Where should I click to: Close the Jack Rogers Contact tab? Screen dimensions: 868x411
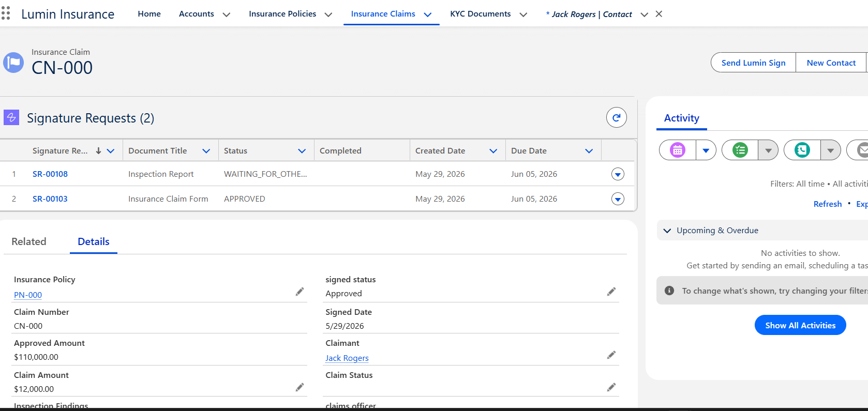(x=659, y=14)
